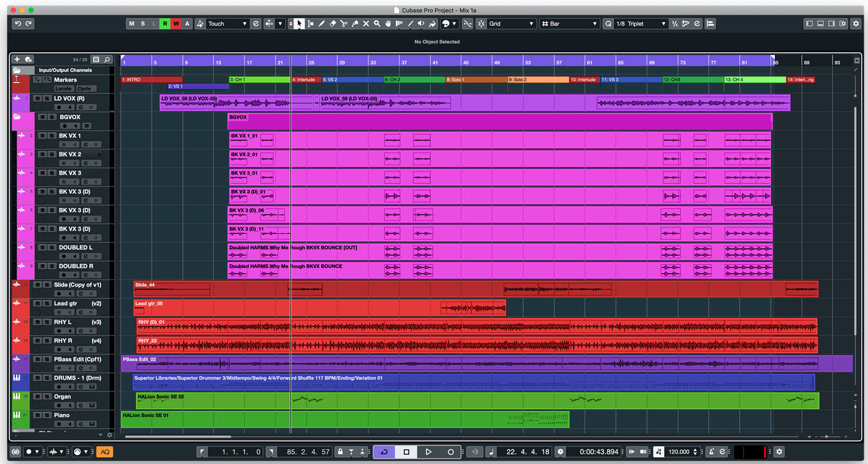Expand the Input/Output Channels folder
Viewport: 868px width, 464px height.
[17, 70]
